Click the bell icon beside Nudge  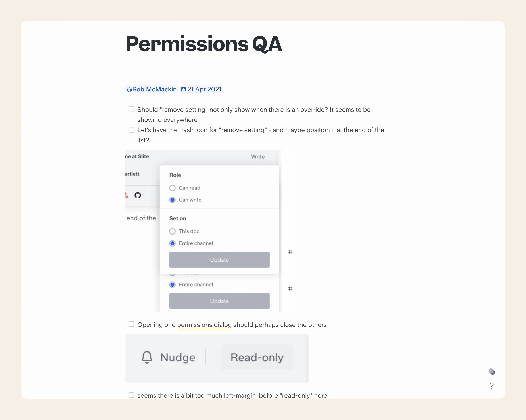coord(147,357)
